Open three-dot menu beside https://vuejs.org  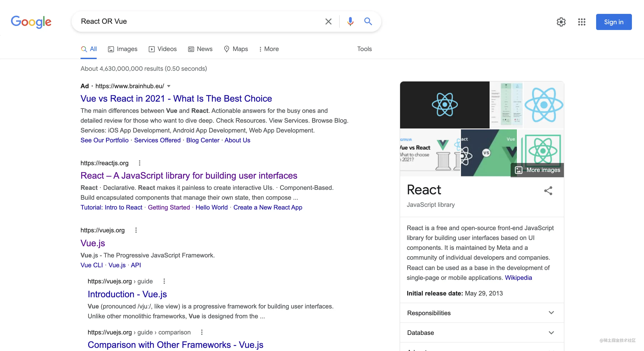136,230
